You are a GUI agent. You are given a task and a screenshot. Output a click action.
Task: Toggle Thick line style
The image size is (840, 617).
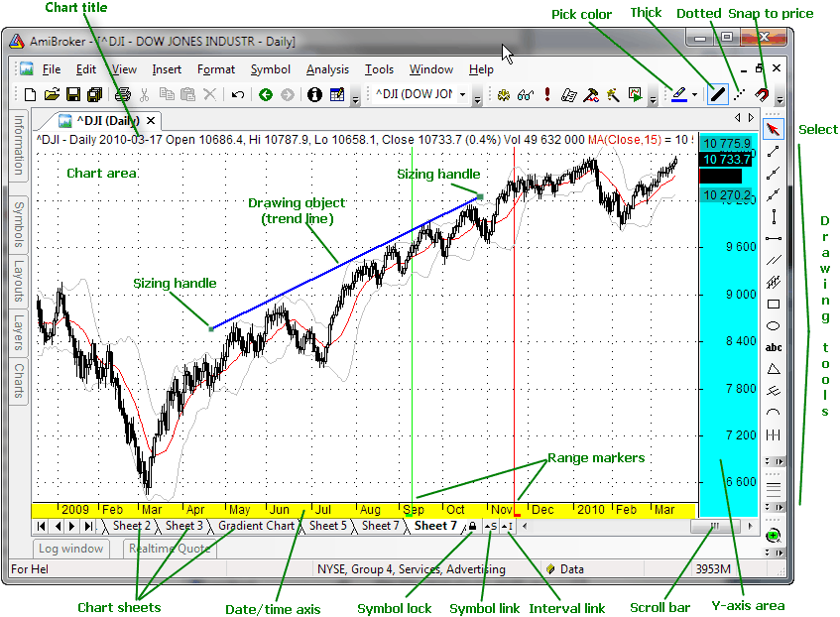coord(717,95)
